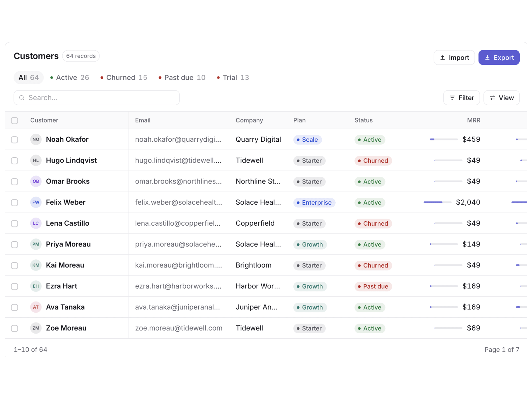Screen dimensions: 532x399
Task: Click company Brightloom
Action: 254,265
